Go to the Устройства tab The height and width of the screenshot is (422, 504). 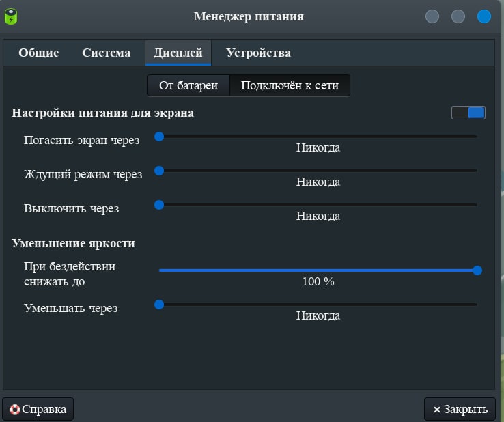[258, 53]
